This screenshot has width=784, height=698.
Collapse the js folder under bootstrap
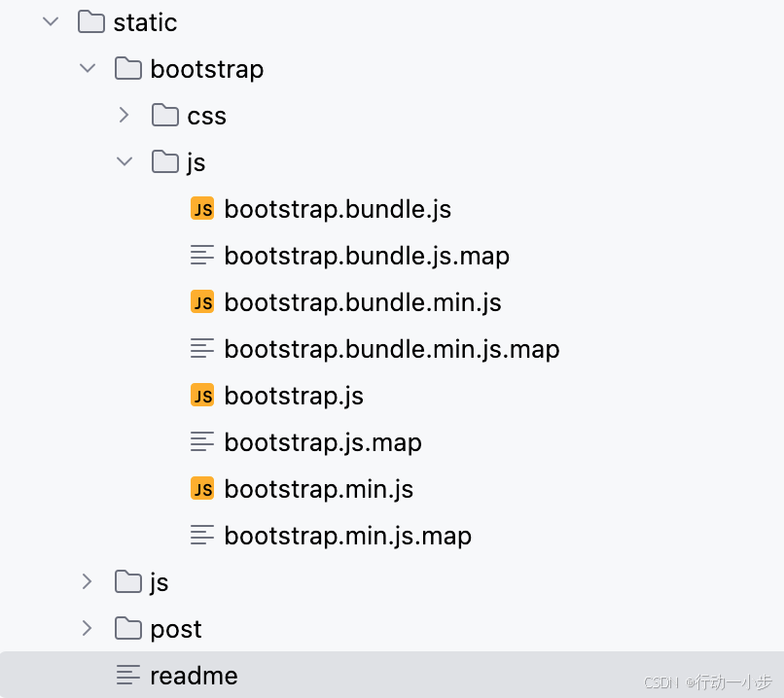click(x=124, y=161)
